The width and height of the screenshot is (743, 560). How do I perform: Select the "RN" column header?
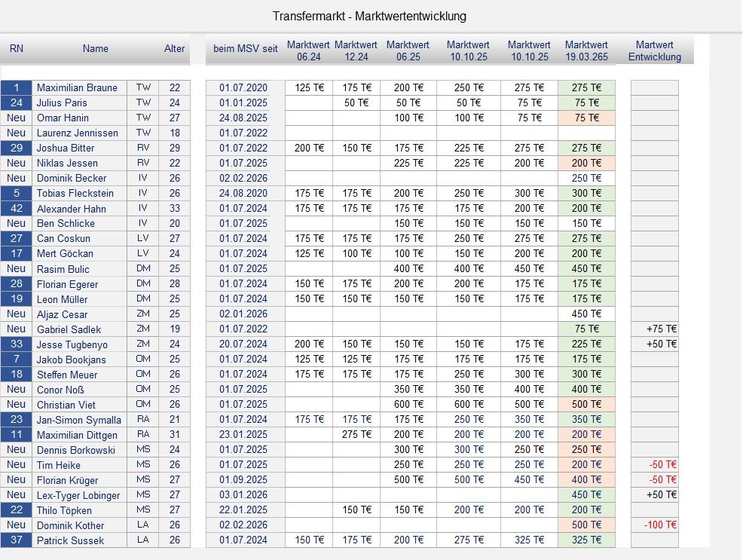(x=16, y=49)
